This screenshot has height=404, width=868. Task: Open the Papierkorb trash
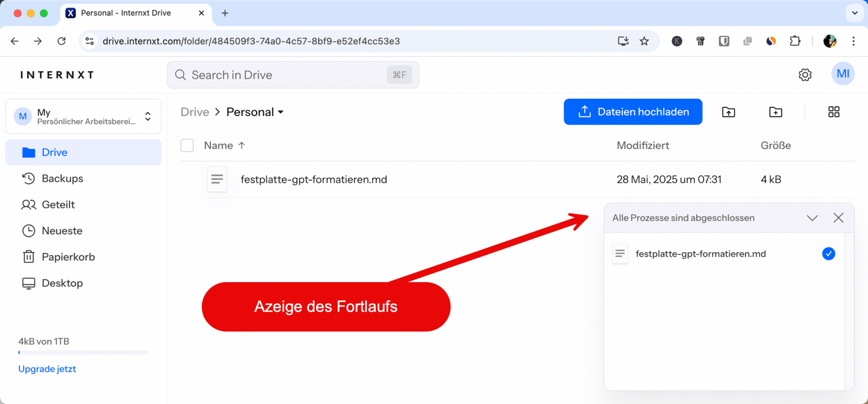(x=84, y=256)
